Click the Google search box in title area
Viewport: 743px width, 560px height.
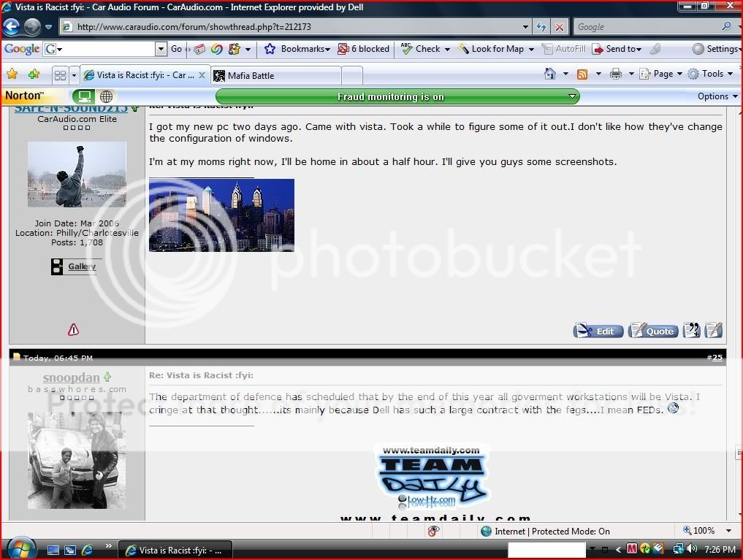point(647,27)
